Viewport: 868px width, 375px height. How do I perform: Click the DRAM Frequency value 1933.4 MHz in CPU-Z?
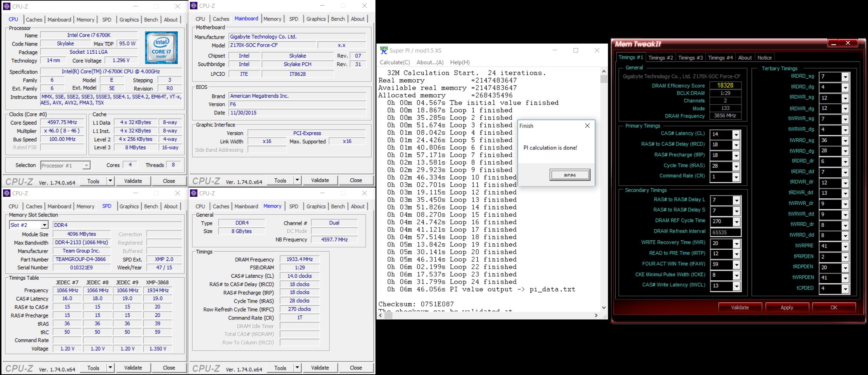pyautogui.click(x=299, y=259)
